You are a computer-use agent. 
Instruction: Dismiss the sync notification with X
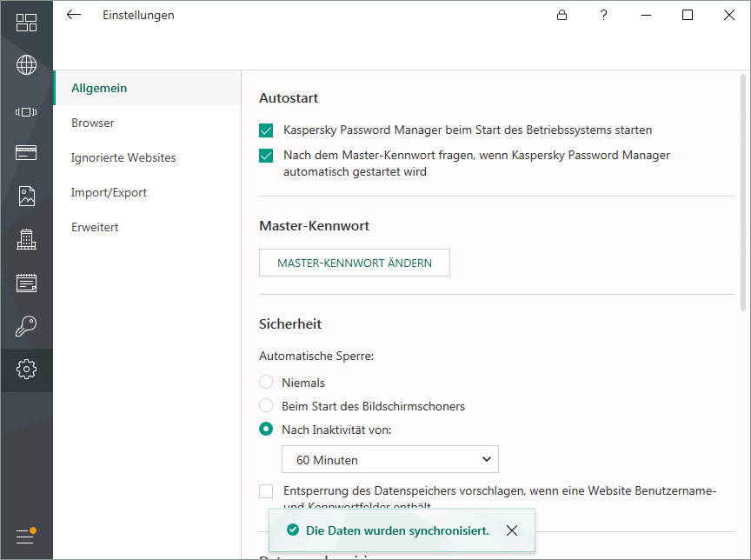(512, 530)
